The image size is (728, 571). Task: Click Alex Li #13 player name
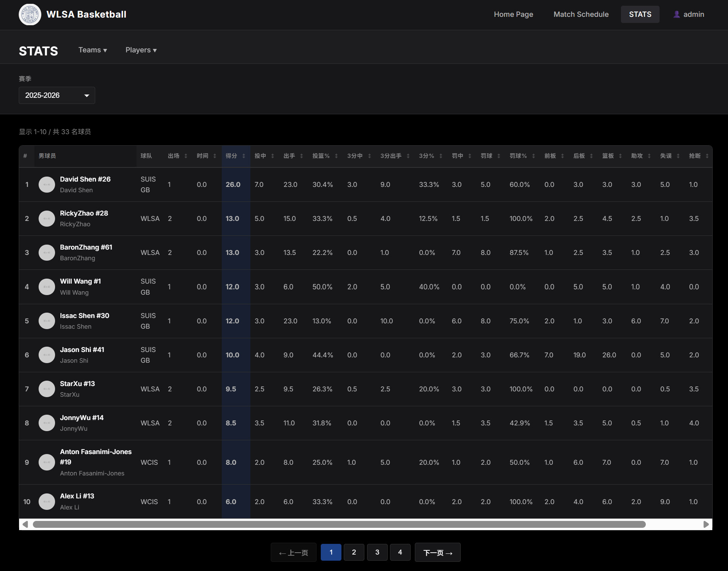pyautogui.click(x=77, y=496)
